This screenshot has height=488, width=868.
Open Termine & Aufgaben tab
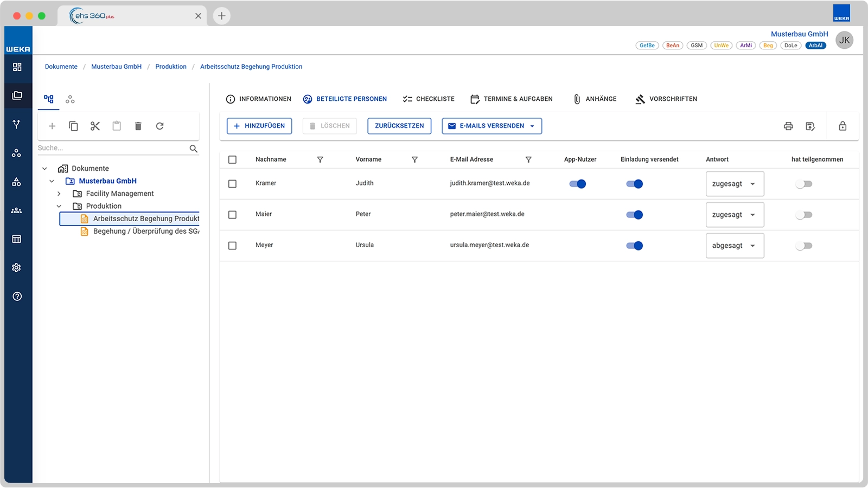point(512,99)
